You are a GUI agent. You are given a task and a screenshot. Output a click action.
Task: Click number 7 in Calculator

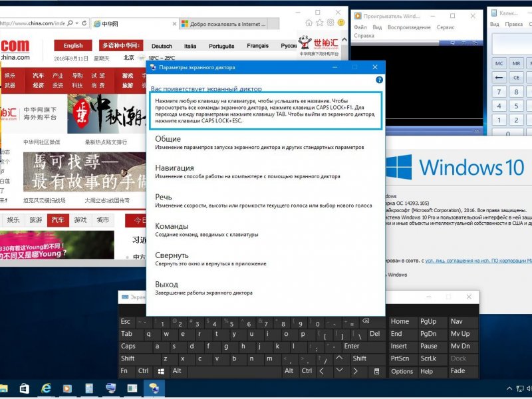(499, 92)
